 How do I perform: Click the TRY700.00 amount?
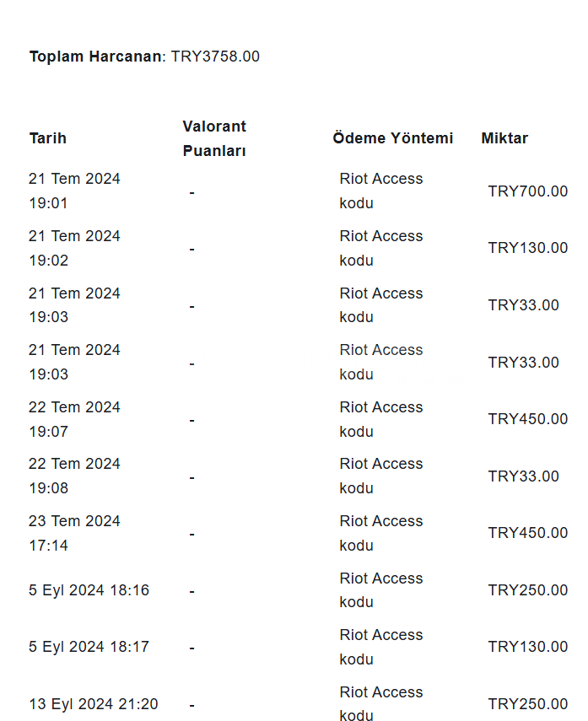pos(528,191)
